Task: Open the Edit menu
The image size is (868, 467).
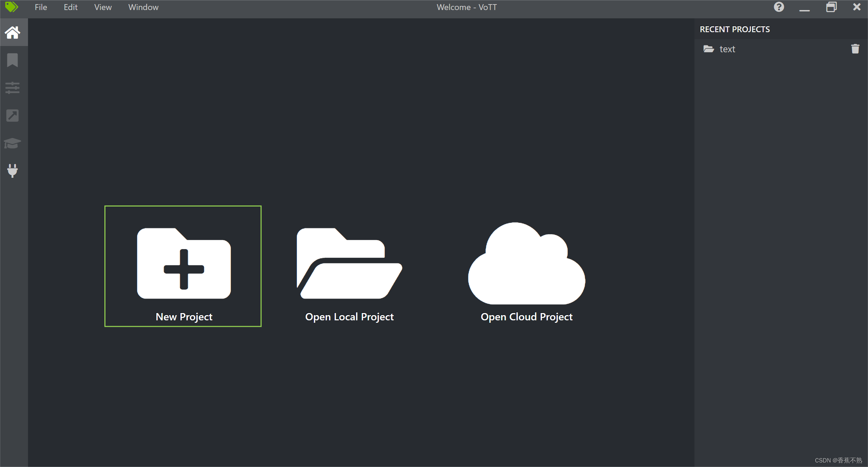Action: [71, 7]
